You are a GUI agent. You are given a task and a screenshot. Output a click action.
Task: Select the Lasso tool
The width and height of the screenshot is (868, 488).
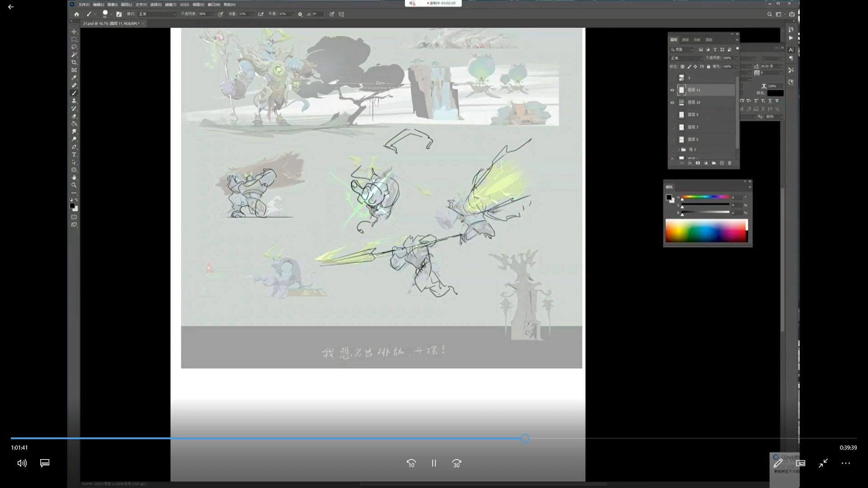click(x=74, y=47)
